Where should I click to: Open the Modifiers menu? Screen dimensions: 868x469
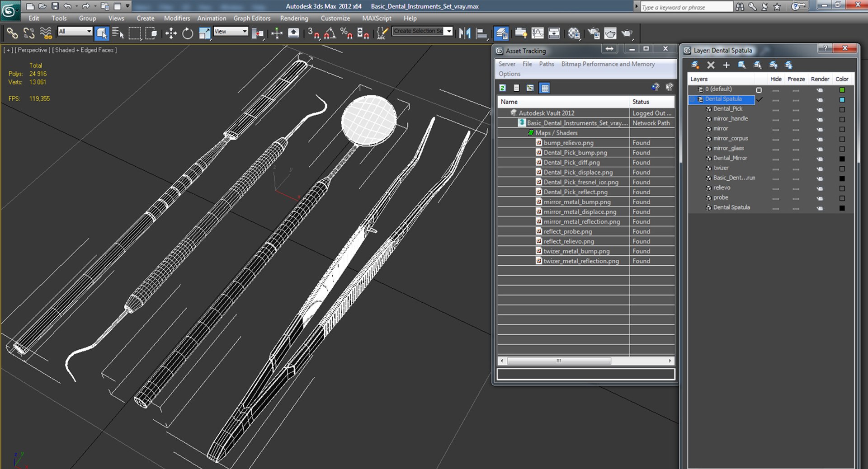click(177, 18)
